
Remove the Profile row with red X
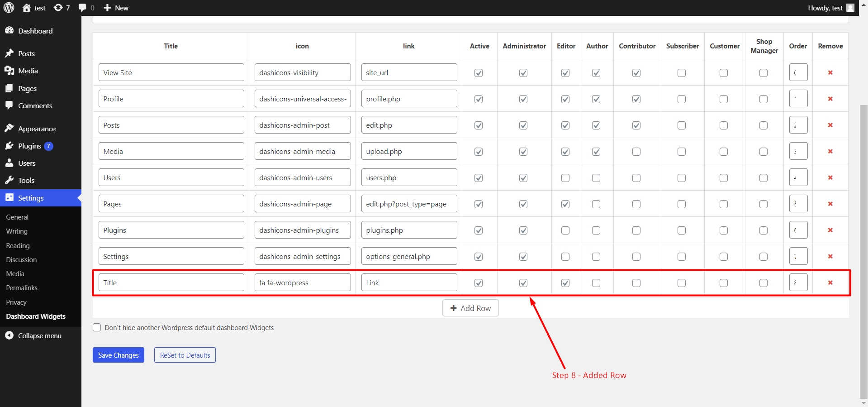click(830, 99)
